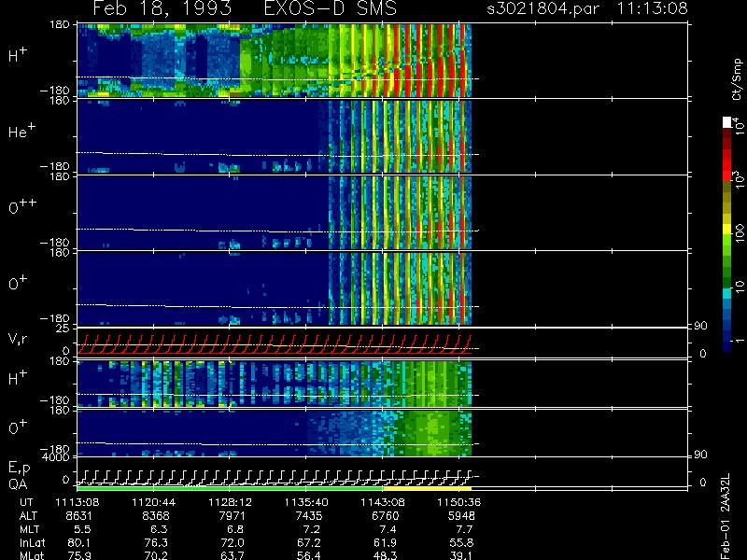Image resolution: width=747 pixels, height=560 pixels.
Task: Click the InLat value '67.2'
Action: coord(308,542)
